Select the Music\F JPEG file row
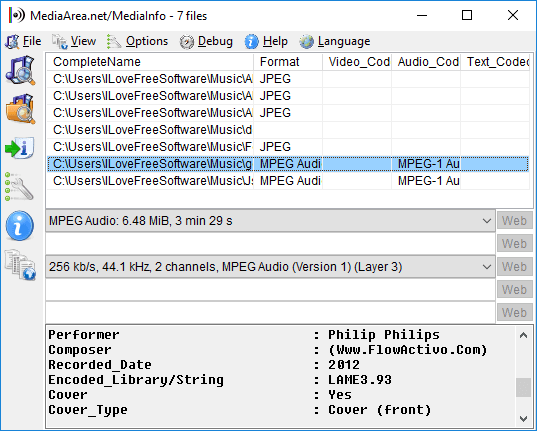 (288, 147)
